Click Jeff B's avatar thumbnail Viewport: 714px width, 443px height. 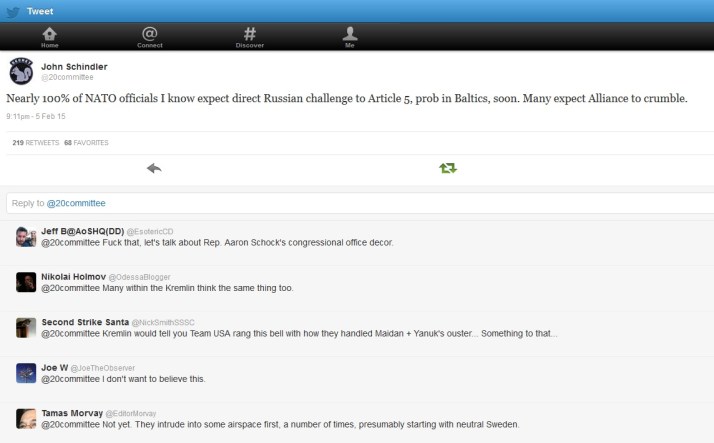26,236
